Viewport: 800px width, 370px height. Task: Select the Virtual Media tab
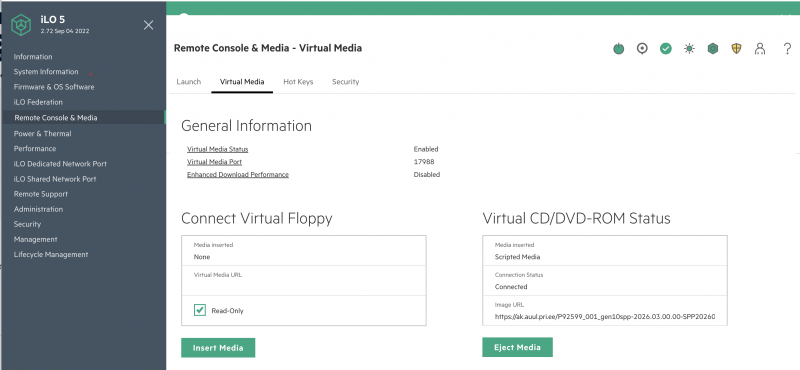[x=242, y=82]
